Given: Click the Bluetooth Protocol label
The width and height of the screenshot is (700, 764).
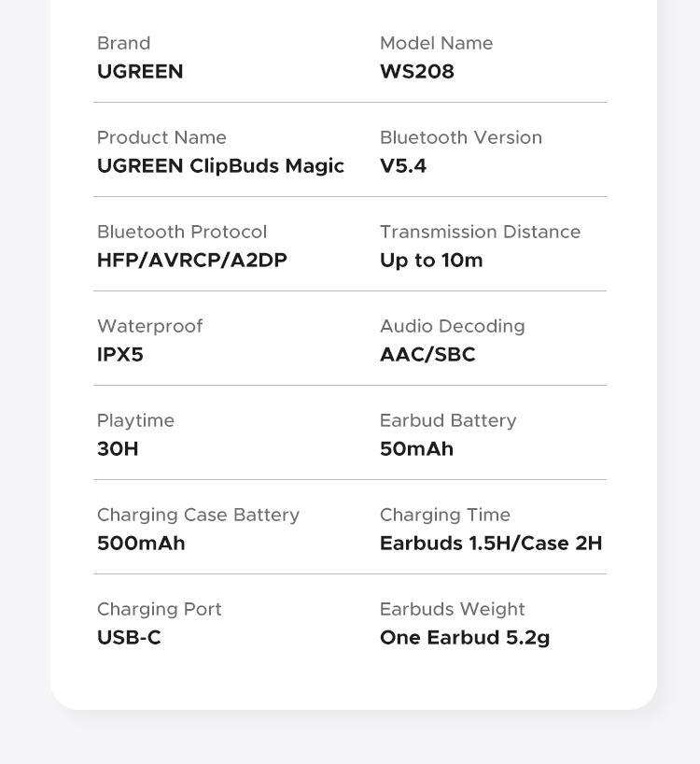Looking at the screenshot, I should 182,232.
